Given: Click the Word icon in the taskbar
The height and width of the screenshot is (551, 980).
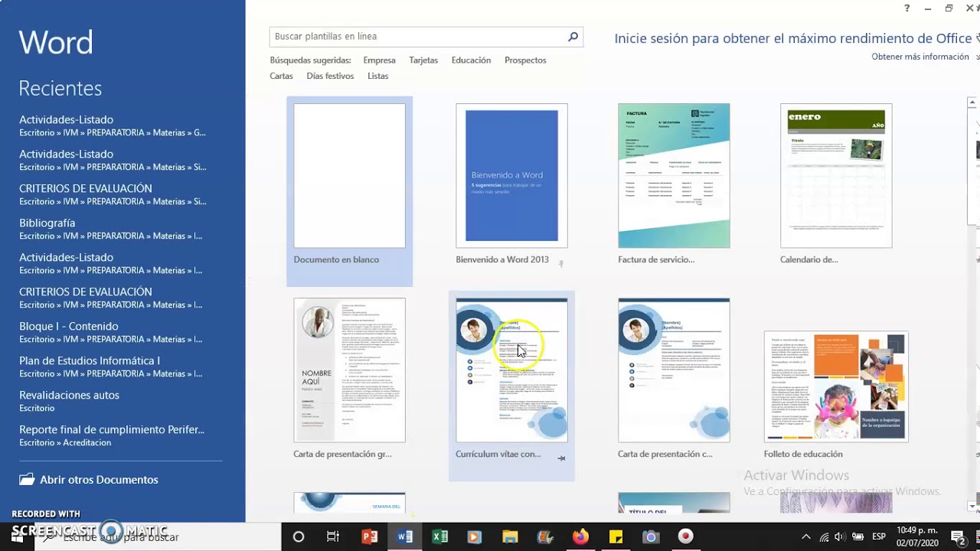Looking at the screenshot, I should pos(405,537).
